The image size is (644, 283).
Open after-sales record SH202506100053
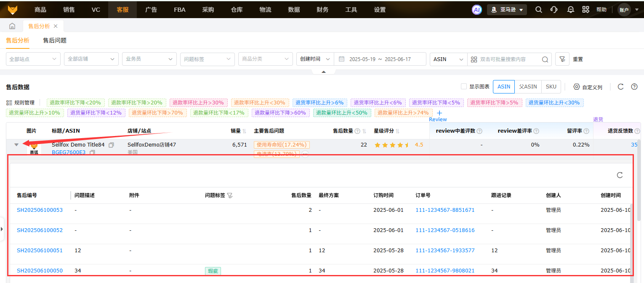40,210
